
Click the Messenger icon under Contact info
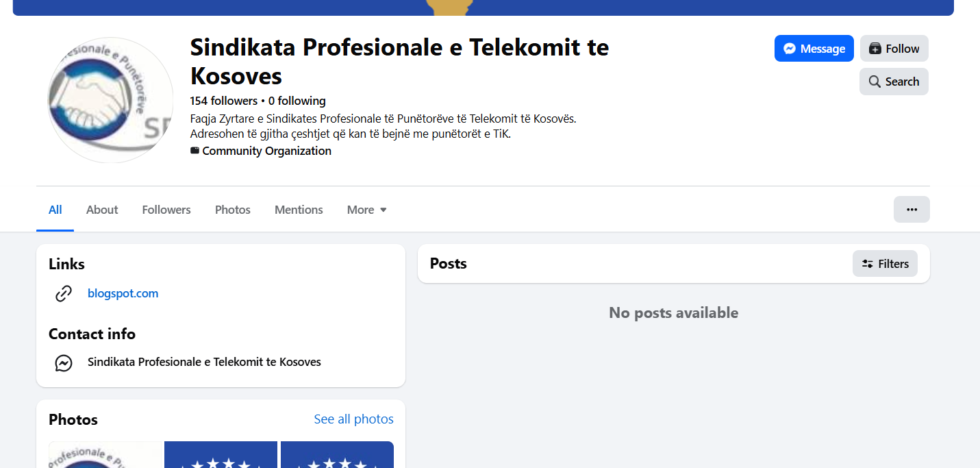click(64, 362)
